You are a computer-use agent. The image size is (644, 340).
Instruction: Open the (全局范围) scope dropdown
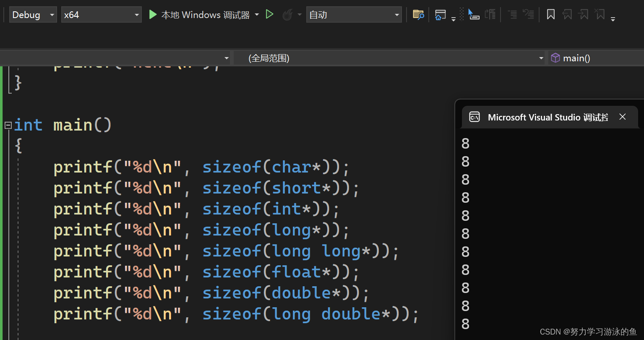[x=390, y=58]
